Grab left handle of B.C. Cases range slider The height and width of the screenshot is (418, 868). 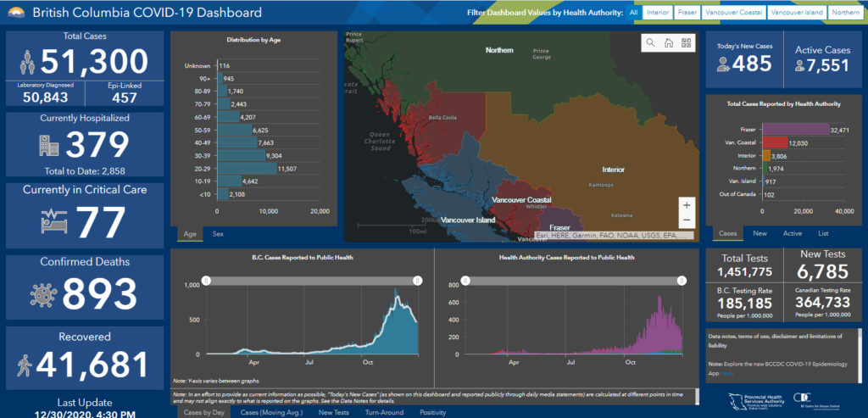click(204, 281)
